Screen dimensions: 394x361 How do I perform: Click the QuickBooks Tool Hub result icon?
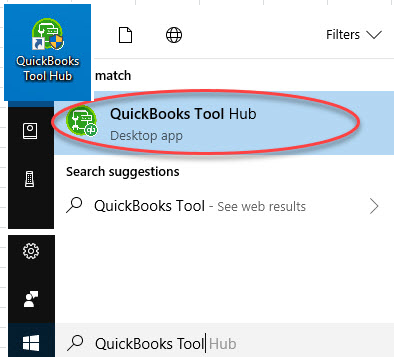point(81,122)
